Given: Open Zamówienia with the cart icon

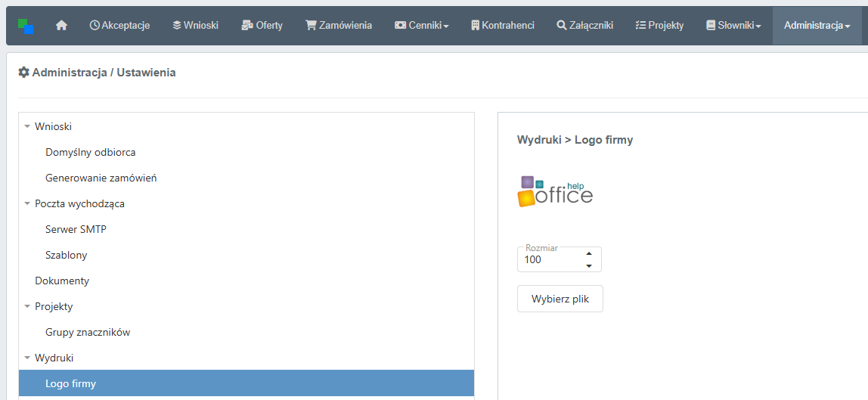Looking at the screenshot, I should click(339, 26).
